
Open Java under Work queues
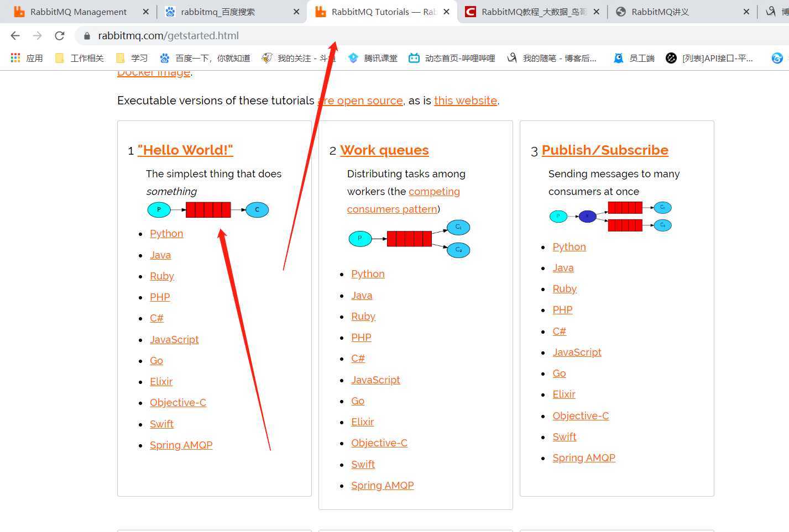362,296
